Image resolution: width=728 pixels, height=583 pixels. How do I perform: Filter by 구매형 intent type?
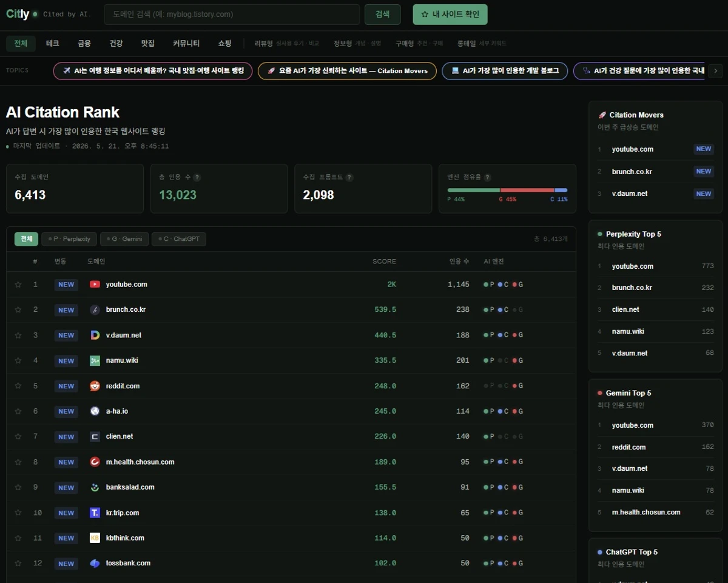[x=419, y=44]
